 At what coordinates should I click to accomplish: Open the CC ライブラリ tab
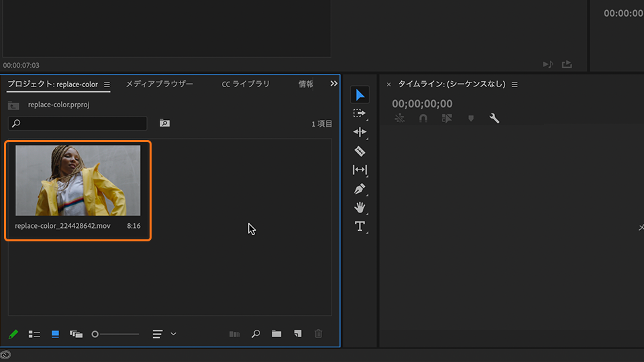pos(246,84)
